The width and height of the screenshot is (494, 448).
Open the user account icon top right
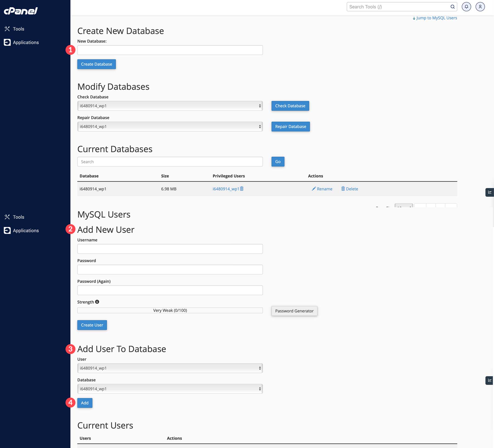[480, 7]
